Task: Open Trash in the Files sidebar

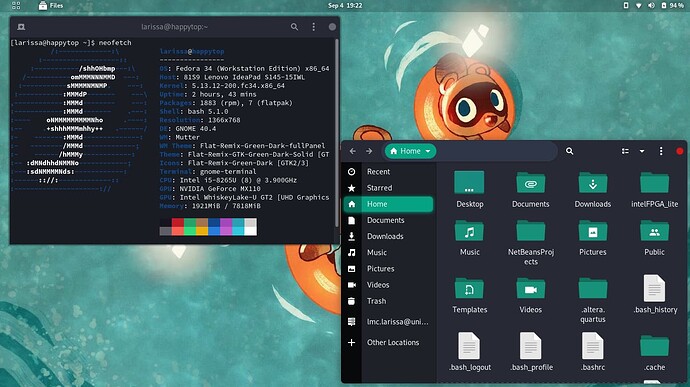Action: coord(388,301)
